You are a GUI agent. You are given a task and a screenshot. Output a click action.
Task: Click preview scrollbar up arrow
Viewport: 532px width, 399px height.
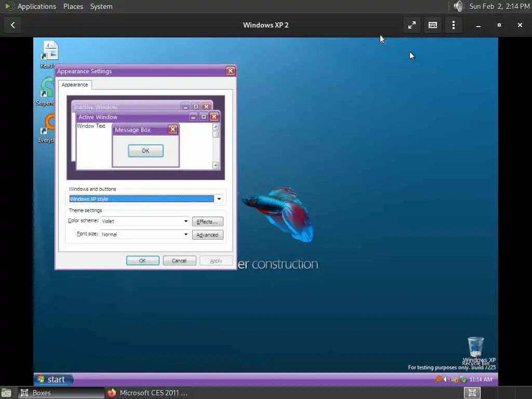[216, 127]
